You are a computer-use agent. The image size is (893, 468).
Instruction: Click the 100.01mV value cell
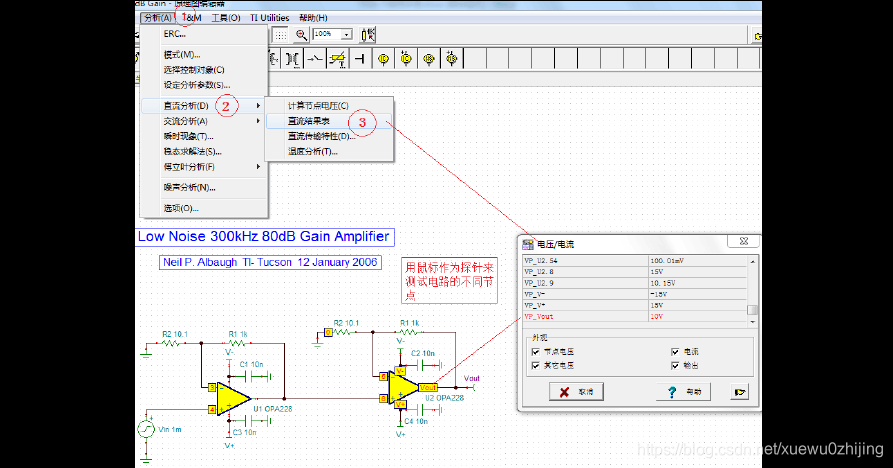tap(698, 261)
